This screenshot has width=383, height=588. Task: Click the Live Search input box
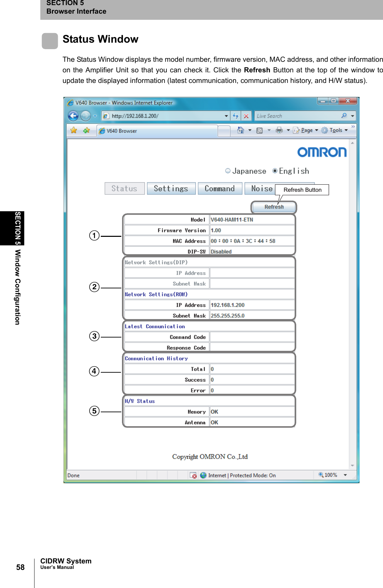(x=297, y=116)
